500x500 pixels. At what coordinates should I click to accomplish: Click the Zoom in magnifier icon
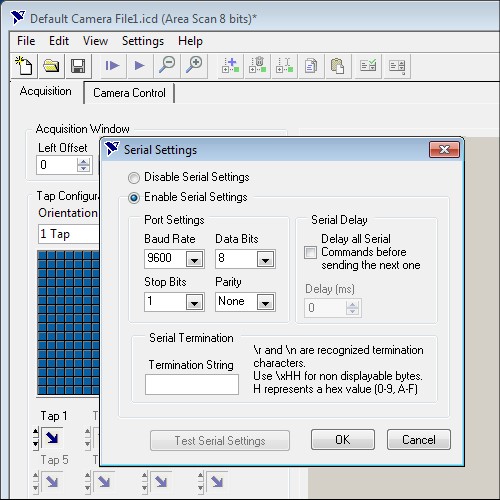click(194, 65)
